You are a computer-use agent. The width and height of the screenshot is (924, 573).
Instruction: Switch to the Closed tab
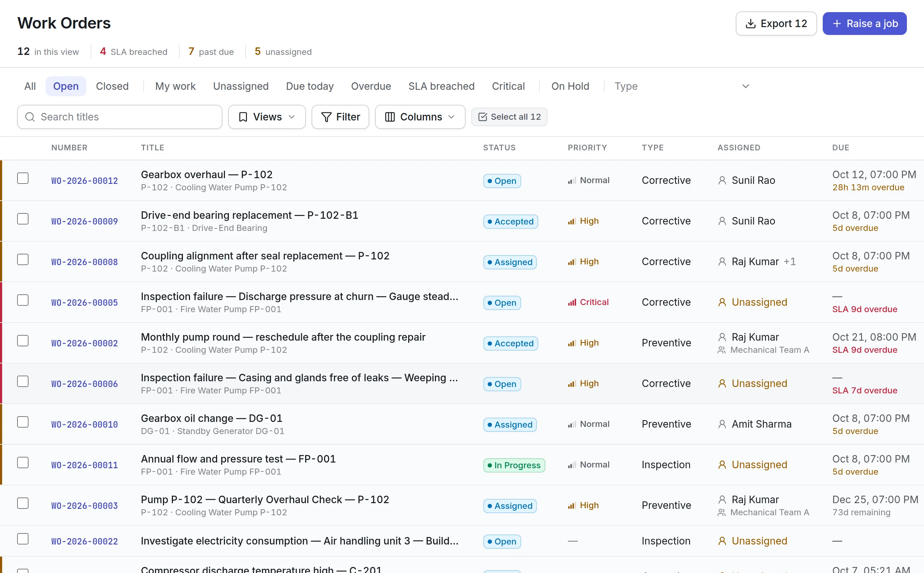point(112,86)
